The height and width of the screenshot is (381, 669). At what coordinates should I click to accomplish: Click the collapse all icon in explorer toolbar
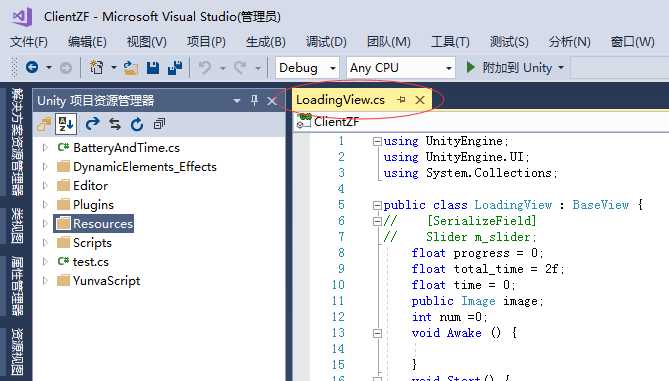tap(159, 124)
